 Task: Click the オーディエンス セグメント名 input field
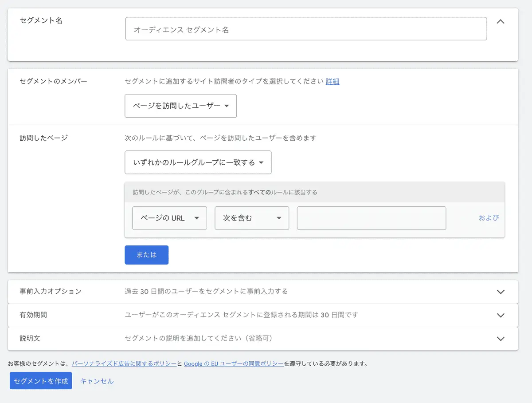pos(306,28)
